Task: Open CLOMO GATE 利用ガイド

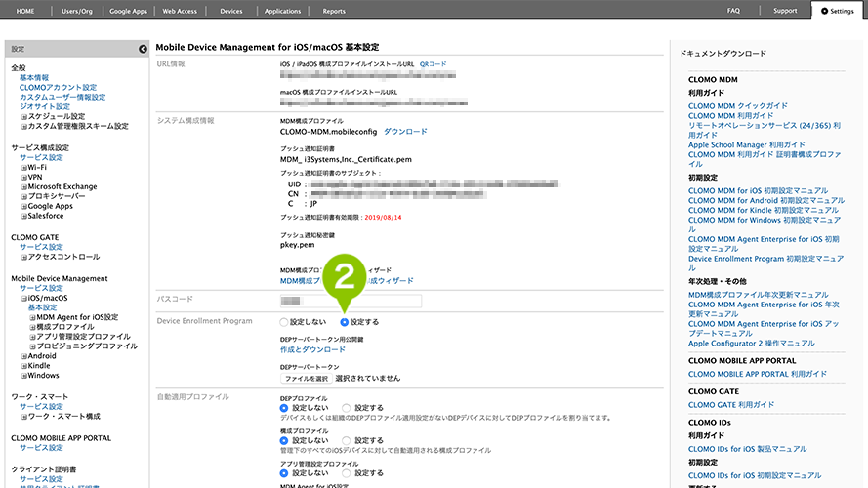Action: (x=731, y=405)
